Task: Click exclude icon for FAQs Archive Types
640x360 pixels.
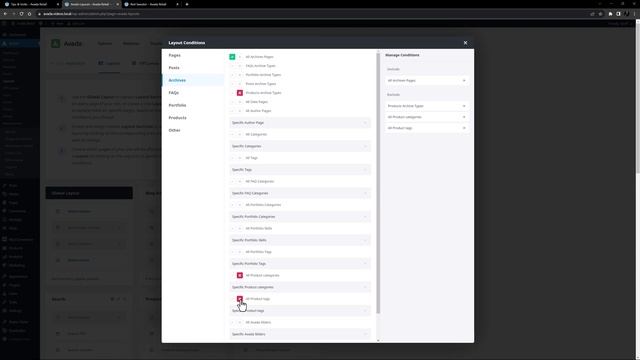Action: click(240, 66)
